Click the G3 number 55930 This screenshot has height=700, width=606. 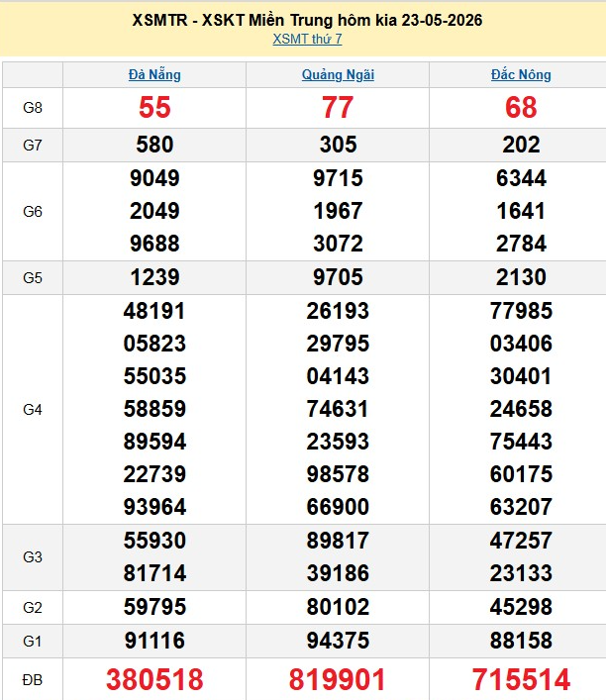click(x=154, y=541)
